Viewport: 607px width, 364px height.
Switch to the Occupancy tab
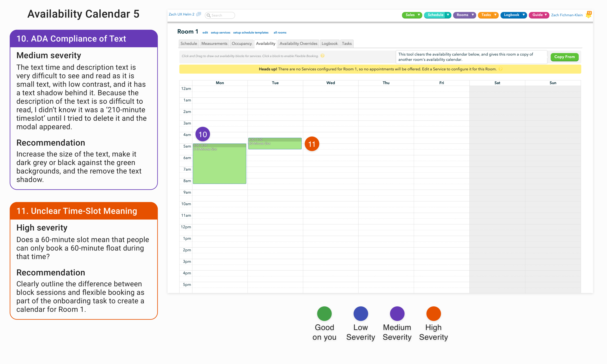pyautogui.click(x=241, y=44)
